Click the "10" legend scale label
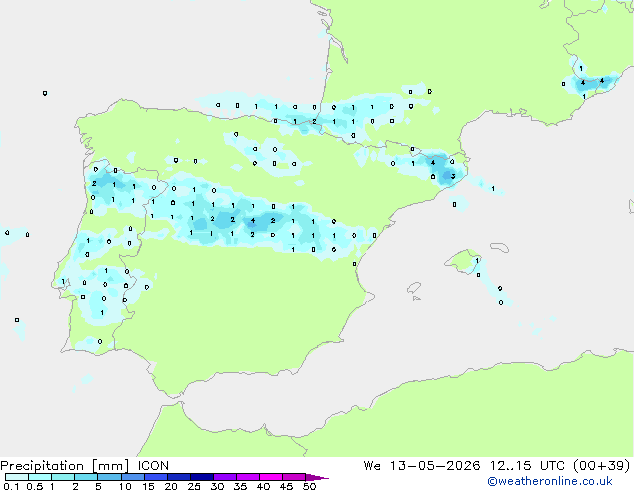This screenshot has height=490, width=634. (x=125, y=486)
